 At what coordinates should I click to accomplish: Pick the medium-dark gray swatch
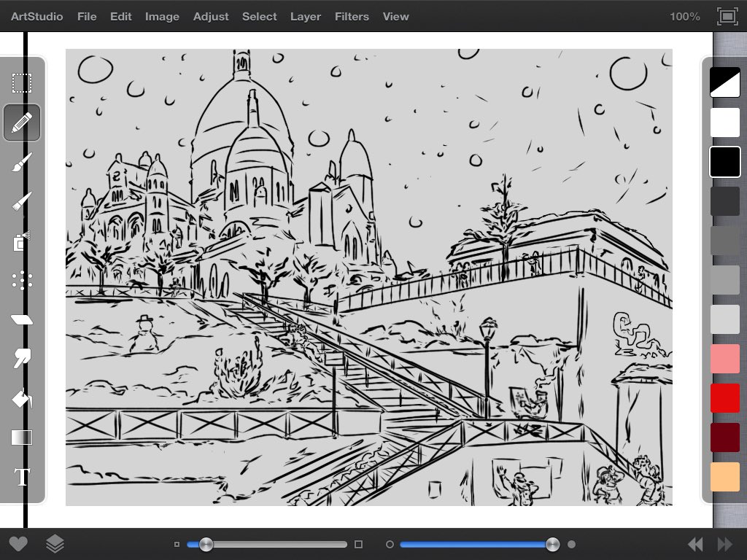click(724, 241)
